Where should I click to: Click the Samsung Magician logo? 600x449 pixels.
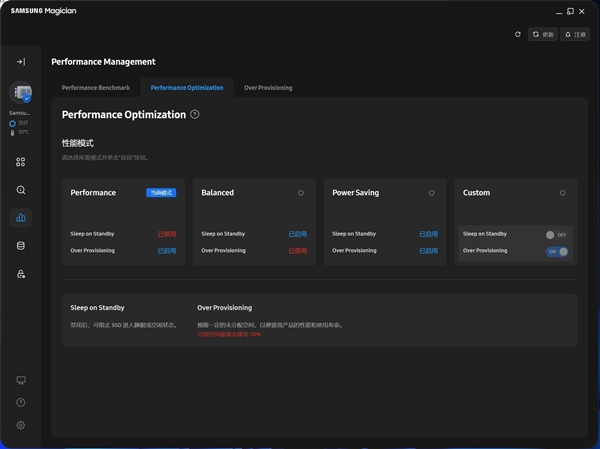click(x=43, y=11)
